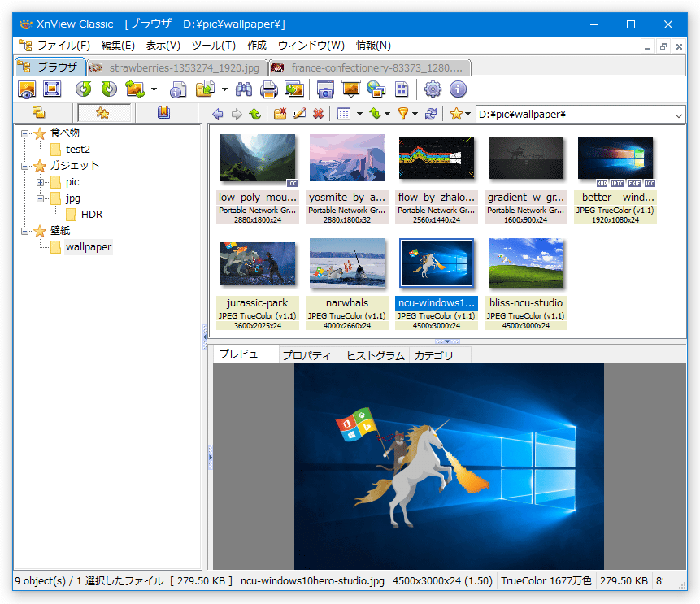The height and width of the screenshot is (604, 700).
Task: Start the slideshow icon
Action: click(x=351, y=89)
